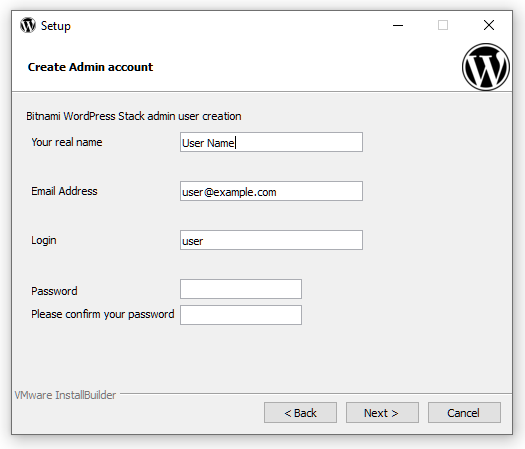Viewport: 525px width, 449px height.
Task: Click the Please confirm your password label
Action: [102, 314]
